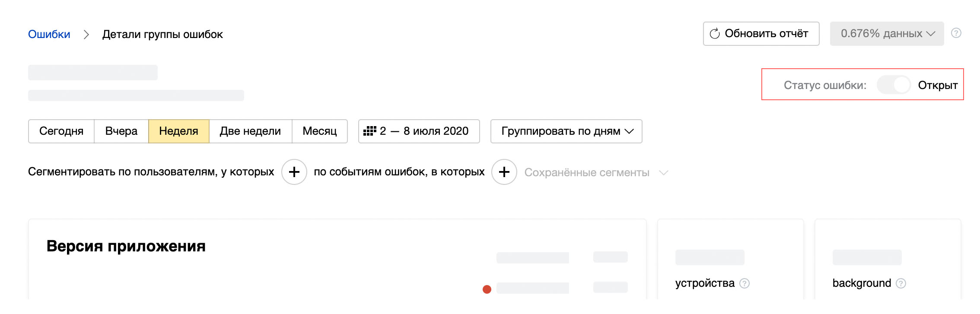
Task: Click help icon next to background
Action: click(x=901, y=283)
